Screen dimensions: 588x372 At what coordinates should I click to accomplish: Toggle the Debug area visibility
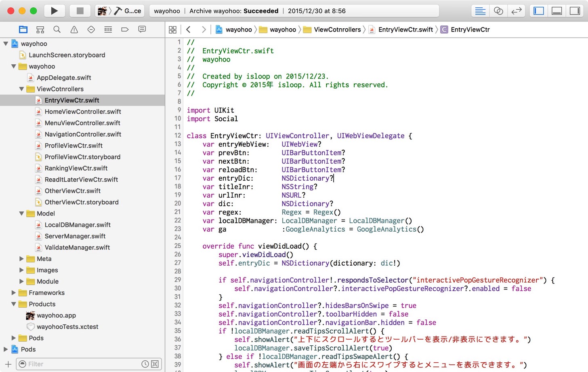tap(557, 11)
